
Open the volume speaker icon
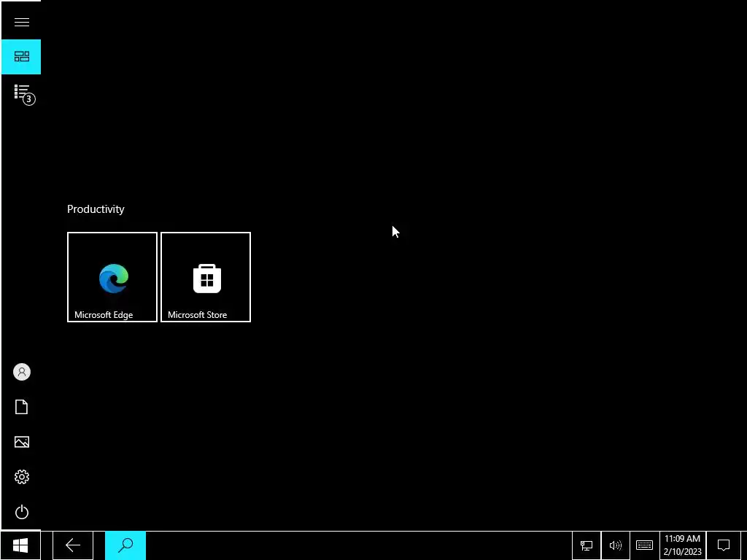616,545
